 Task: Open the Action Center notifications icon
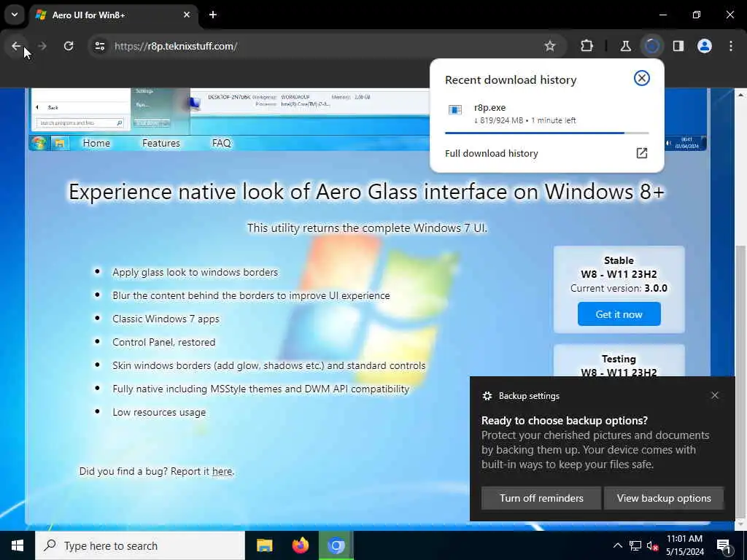coord(724,546)
